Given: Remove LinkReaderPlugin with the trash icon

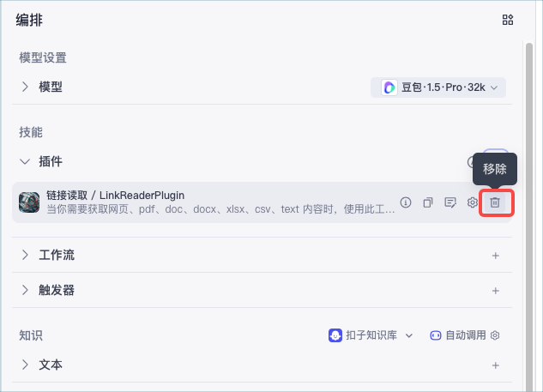Looking at the screenshot, I should 495,202.
